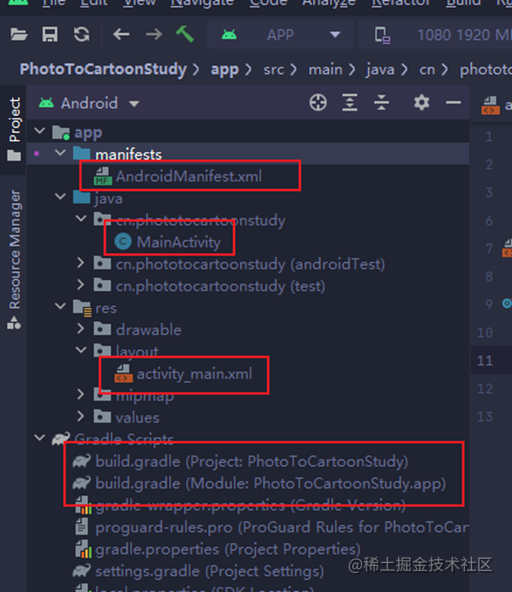This screenshot has width=512, height=592.
Task: Expand the mipmap folder
Action: (x=80, y=395)
